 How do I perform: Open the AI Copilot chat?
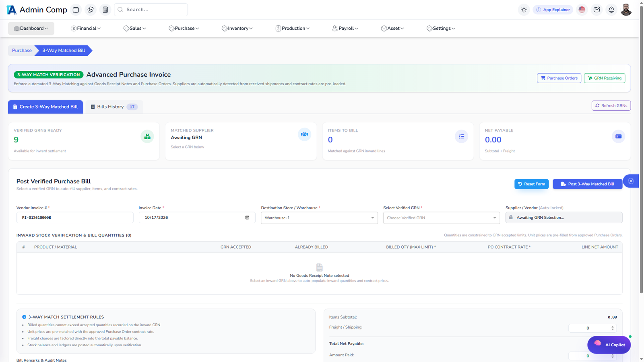pos(609,345)
